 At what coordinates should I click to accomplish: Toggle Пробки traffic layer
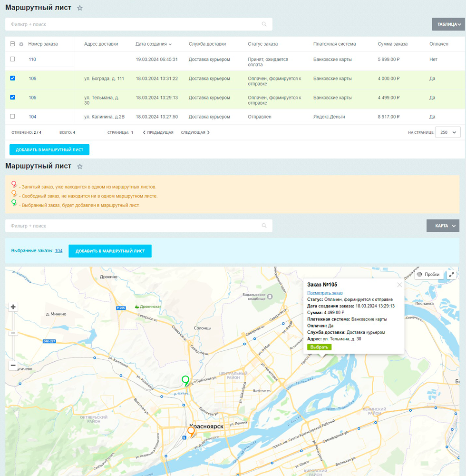[x=428, y=275]
